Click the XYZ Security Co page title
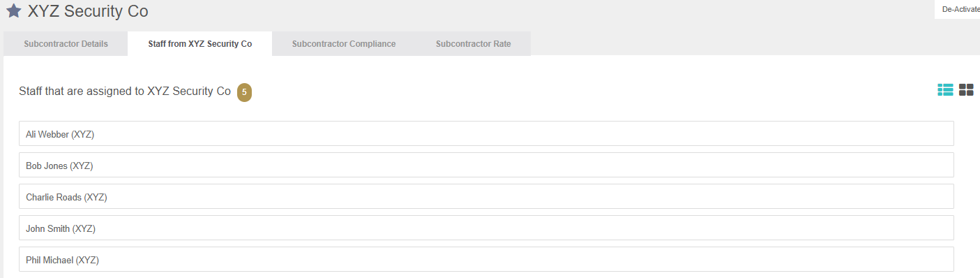 click(x=88, y=11)
